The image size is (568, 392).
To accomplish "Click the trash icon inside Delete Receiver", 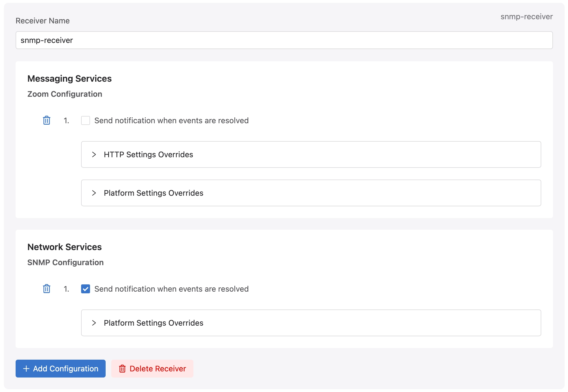I will (122, 369).
